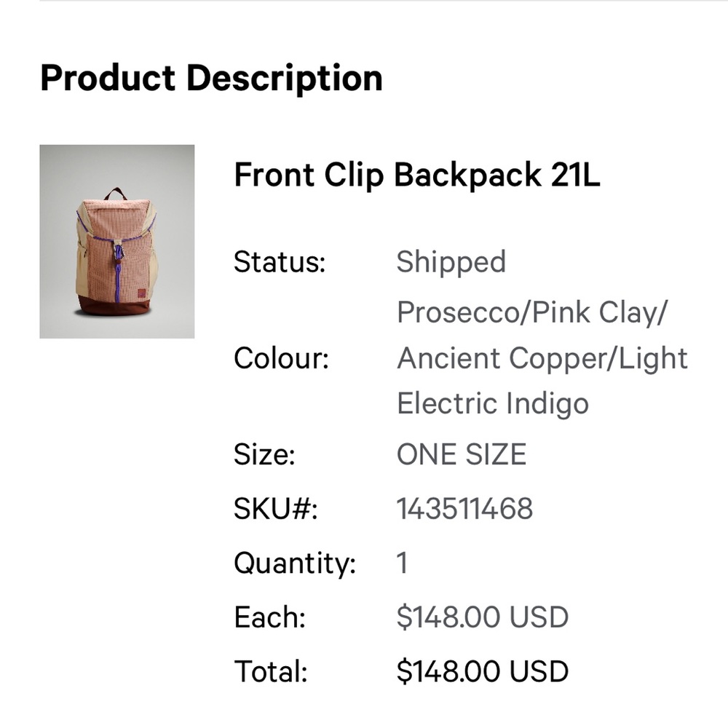Screen dimensions: 728x728
Task: Click the Product Description heading
Action: [211, 79]
